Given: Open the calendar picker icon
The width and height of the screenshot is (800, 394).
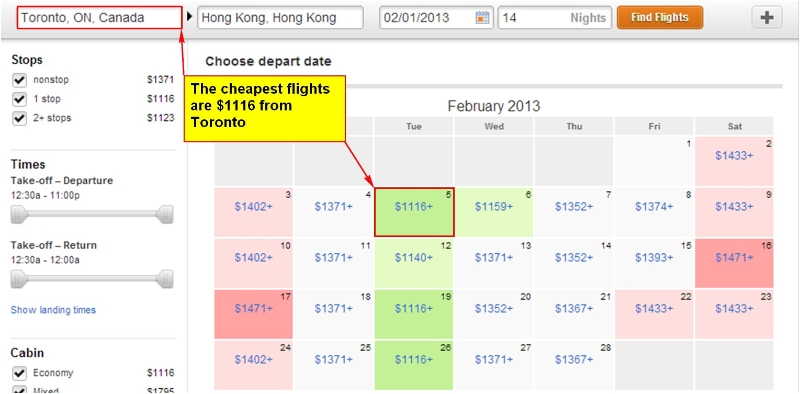Looking at the screenshot, I should click(482, 18).
